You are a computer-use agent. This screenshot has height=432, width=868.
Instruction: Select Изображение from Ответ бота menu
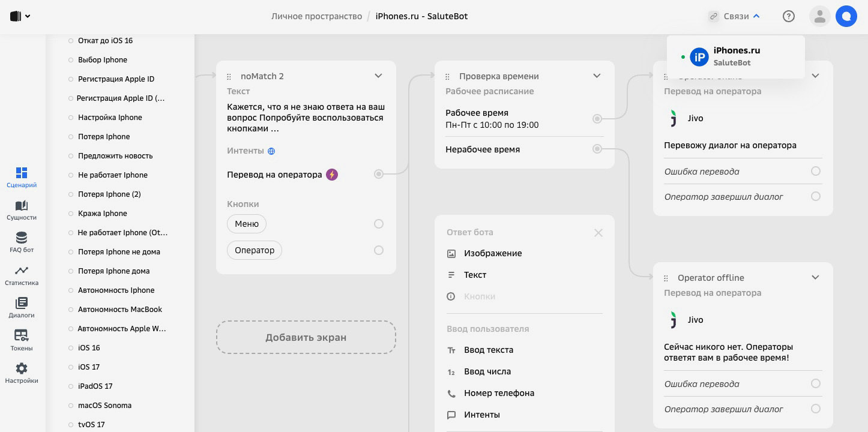(492, 253)
